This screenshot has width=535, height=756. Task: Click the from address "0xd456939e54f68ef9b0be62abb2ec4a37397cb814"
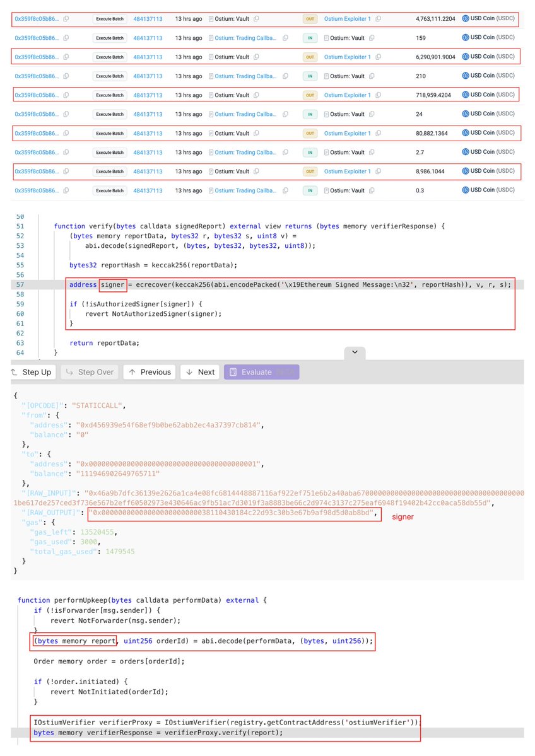click(170, 425)
